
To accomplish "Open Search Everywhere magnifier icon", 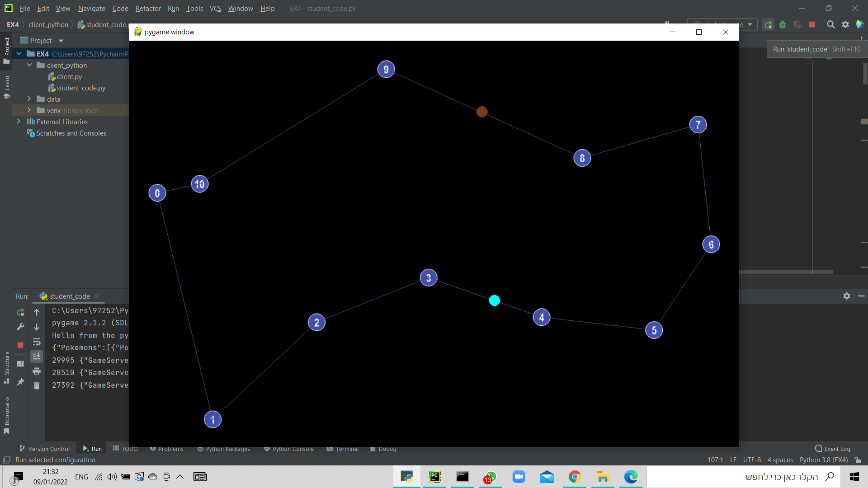I will click(x=830, y=24).
